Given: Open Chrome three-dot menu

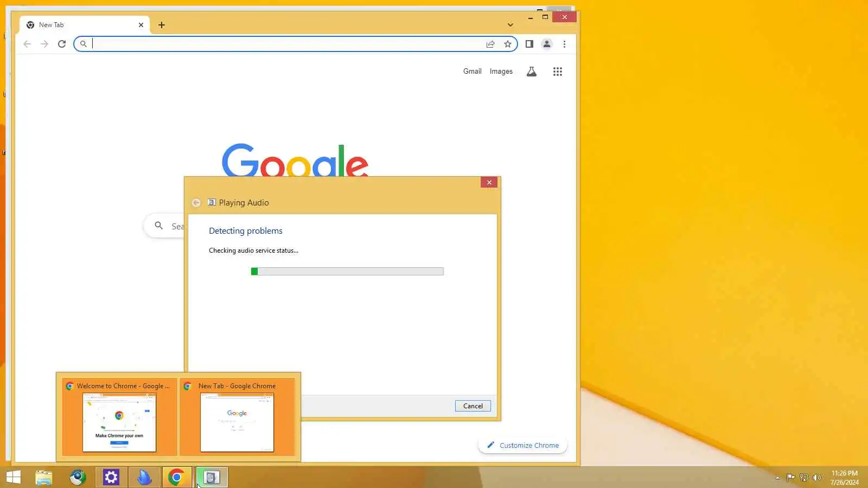Looking at the screenshot, I should pos(564,44).
